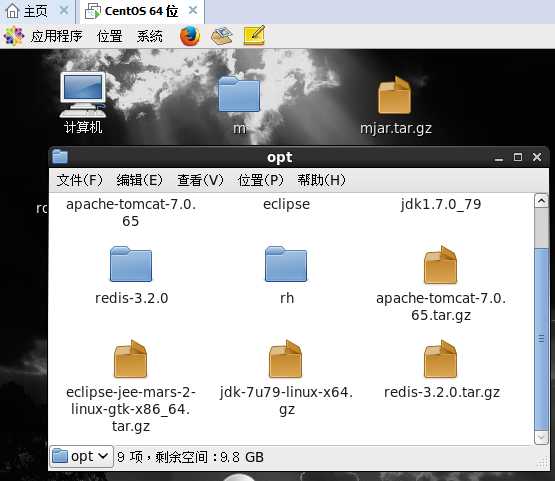Select jdk-7u79-linux-x64.gz archive icon
The image size is (555, 481).
286,359
